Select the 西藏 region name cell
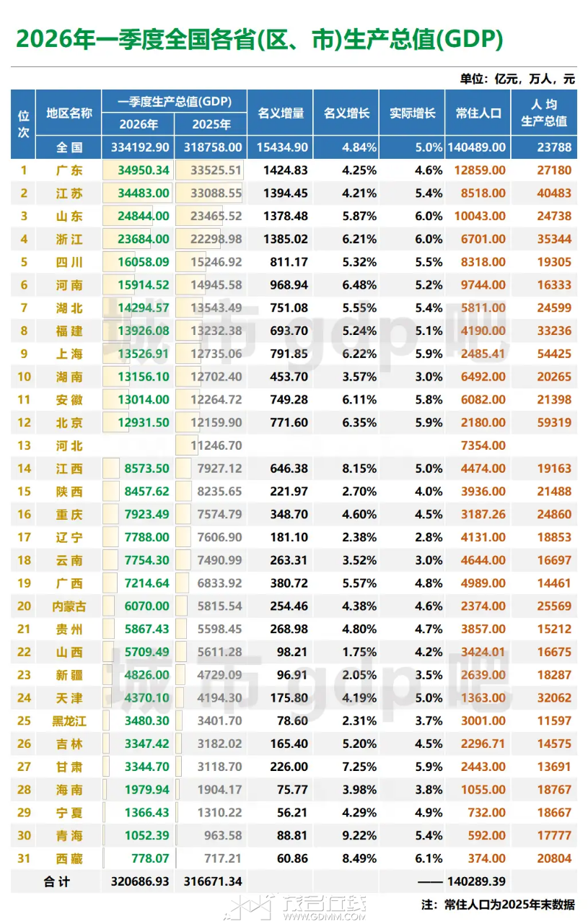588x924 pixels. [x=69, y=858]
